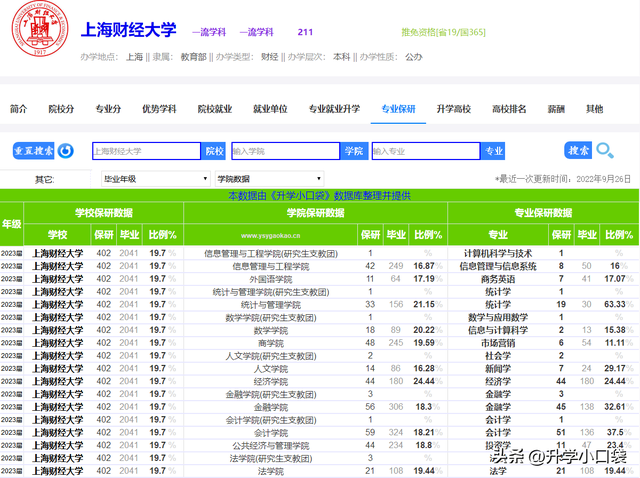Click the 37.5 ratio value
The image size is (640, 478).
616,432
